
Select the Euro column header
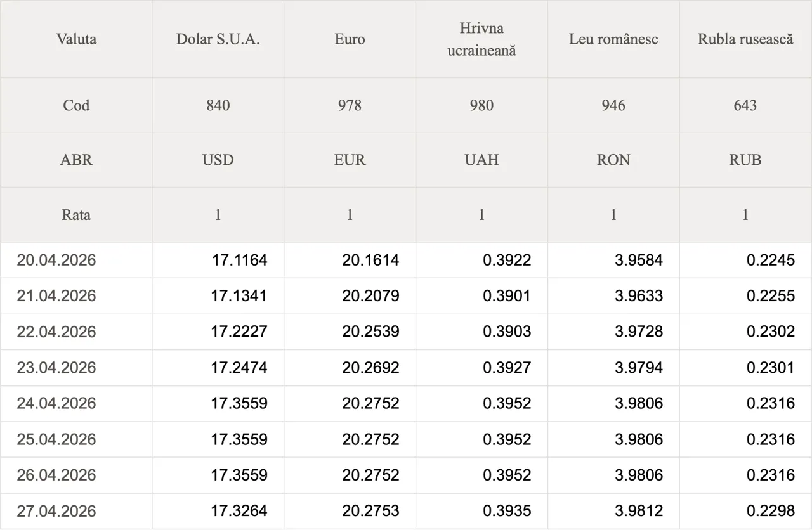350,39
